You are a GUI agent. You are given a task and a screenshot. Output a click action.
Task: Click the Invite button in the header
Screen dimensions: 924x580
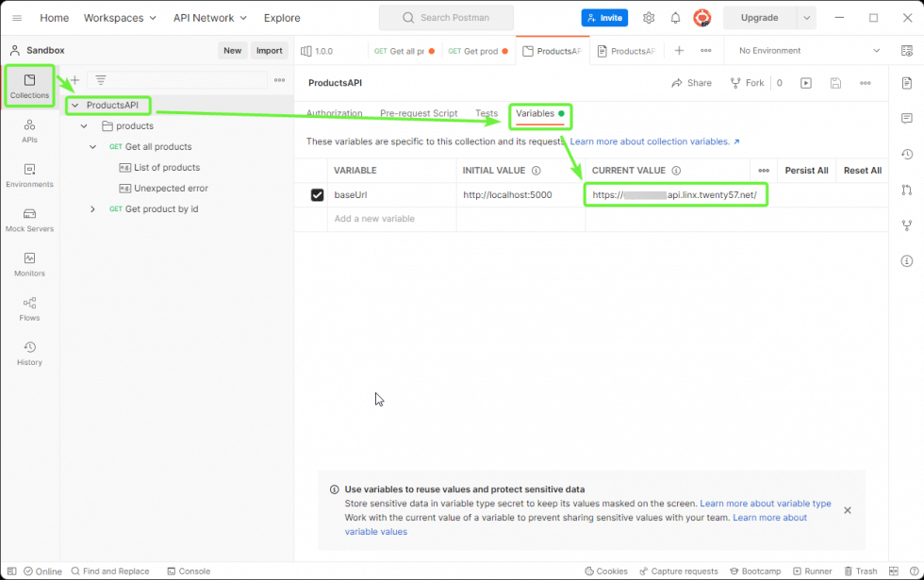604,17
